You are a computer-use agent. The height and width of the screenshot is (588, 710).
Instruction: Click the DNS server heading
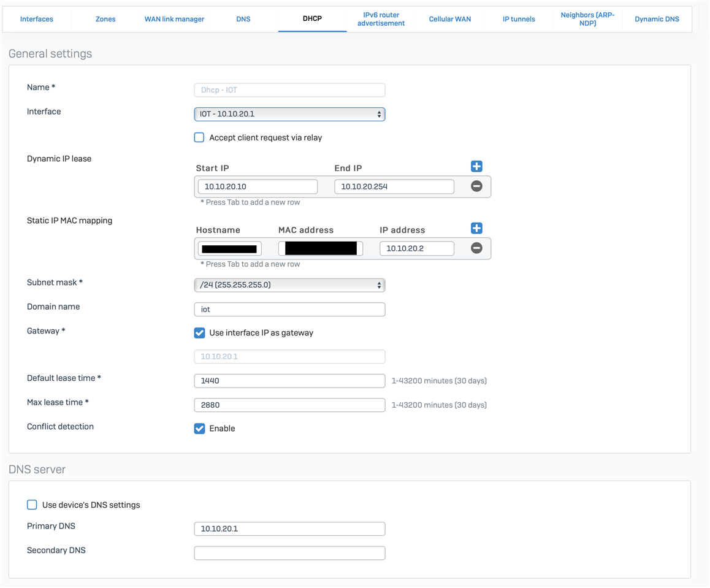pos(37,470)
